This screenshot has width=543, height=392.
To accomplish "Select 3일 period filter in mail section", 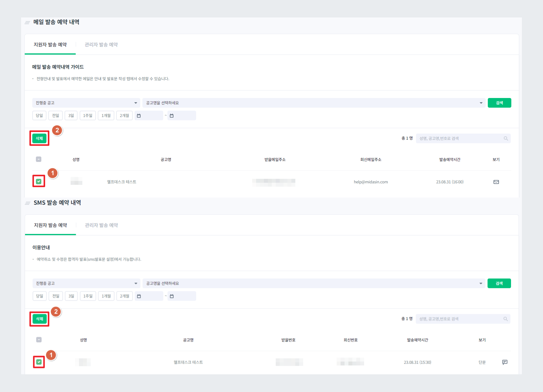I will pyautogui.click(x=71, y=115).
